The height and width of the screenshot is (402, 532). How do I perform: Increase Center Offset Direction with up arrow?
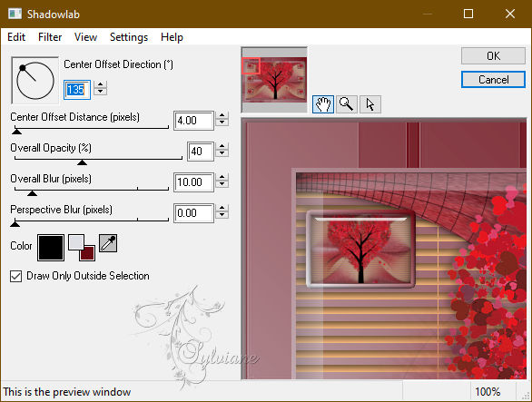(100, 84)
